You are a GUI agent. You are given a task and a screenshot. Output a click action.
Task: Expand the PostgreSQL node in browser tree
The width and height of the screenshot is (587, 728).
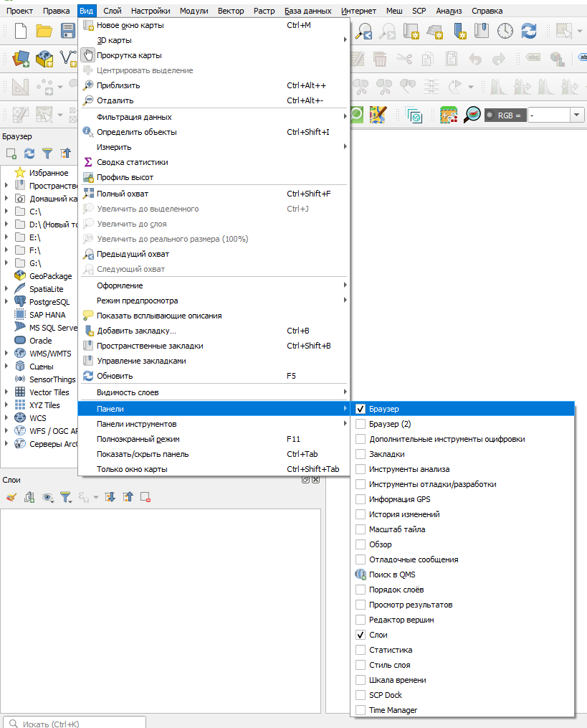click(6, 302)
